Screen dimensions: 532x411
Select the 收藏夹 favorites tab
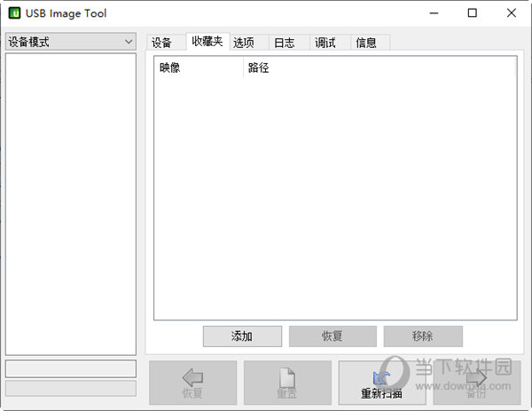[x=207, y=42]
